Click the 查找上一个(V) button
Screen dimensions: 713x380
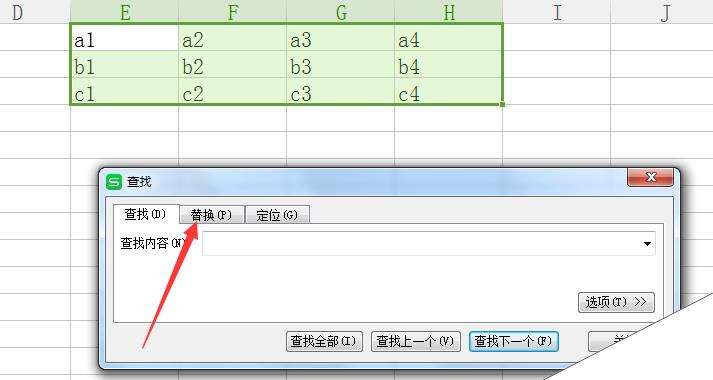(x=416, y=341)
